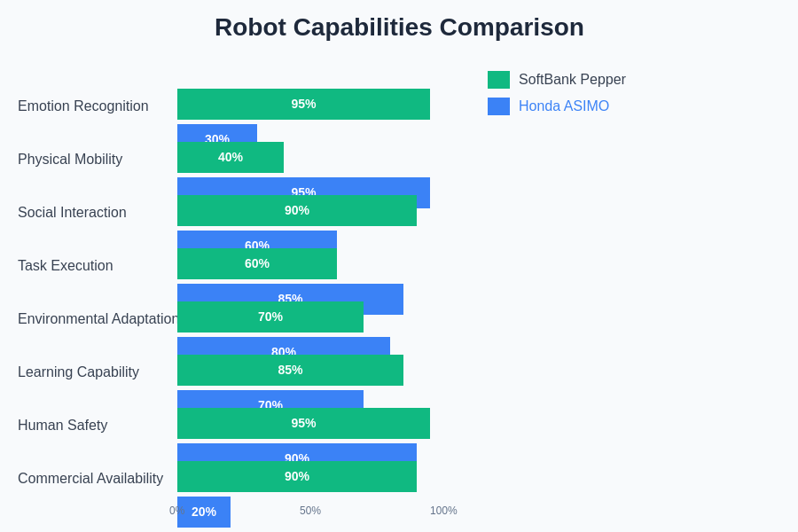Image resolution: width=798 pixels, height=532 pixels.
Task: Click the green Commercial Availability 90% bar
Action: [x=297, y=477]
